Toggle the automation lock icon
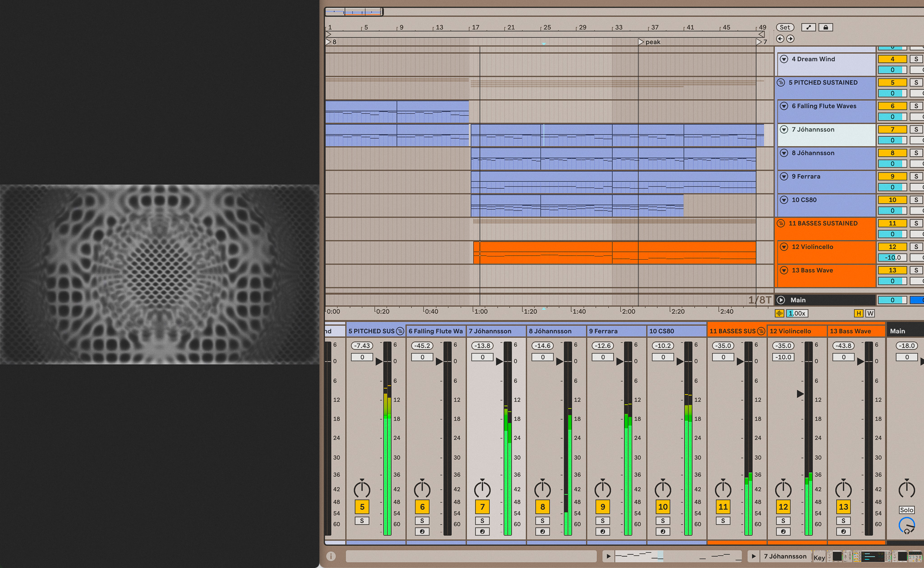This screenshot has height=568, width=924. [826, 28]
